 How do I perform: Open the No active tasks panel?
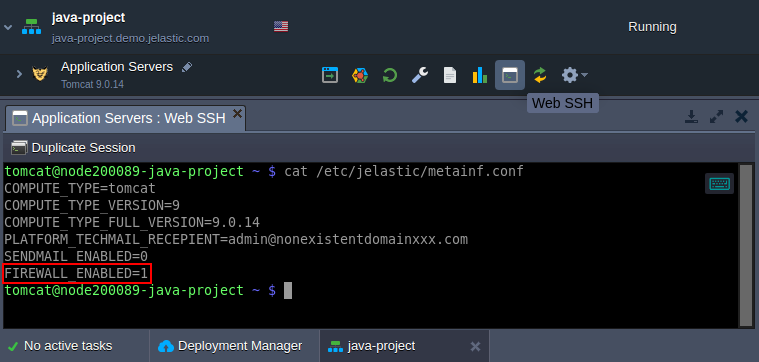(61, 346)
